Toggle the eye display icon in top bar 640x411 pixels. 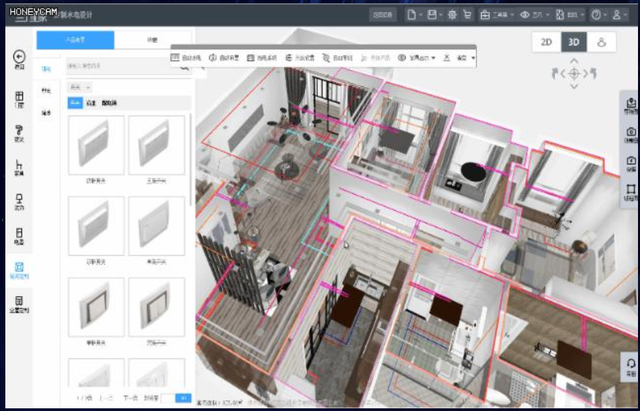[524, 15]
